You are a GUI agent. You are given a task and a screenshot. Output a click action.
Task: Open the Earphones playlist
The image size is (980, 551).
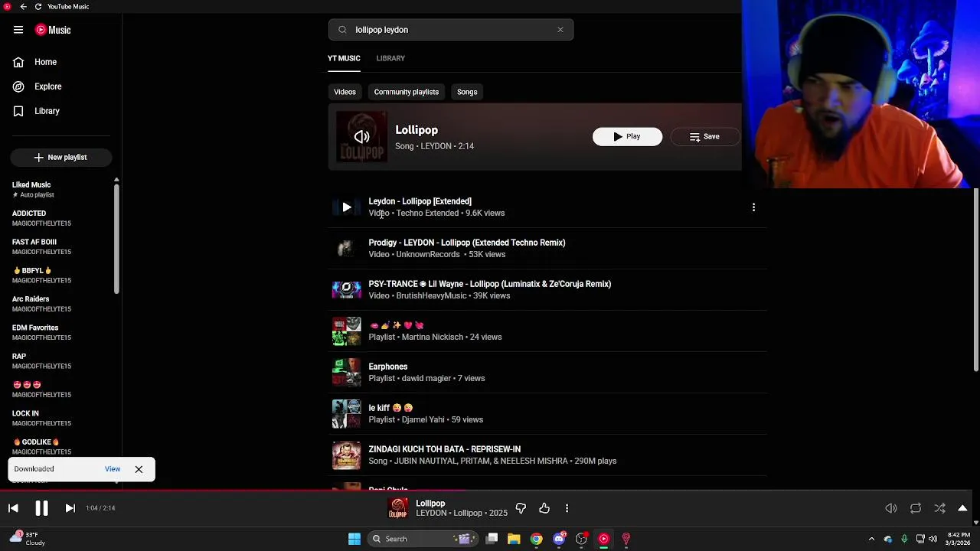click(388, 367)
